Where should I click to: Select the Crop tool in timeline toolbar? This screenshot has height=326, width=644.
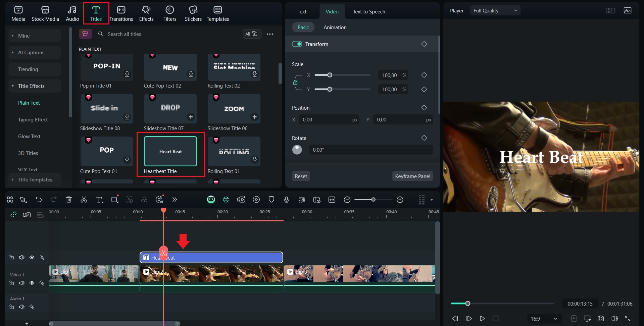click(x=114, y=200)
